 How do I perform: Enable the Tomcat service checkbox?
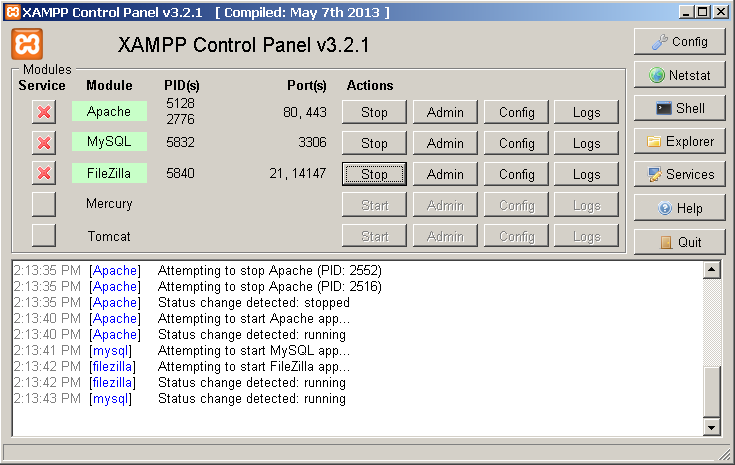click(x=44, y=236)
